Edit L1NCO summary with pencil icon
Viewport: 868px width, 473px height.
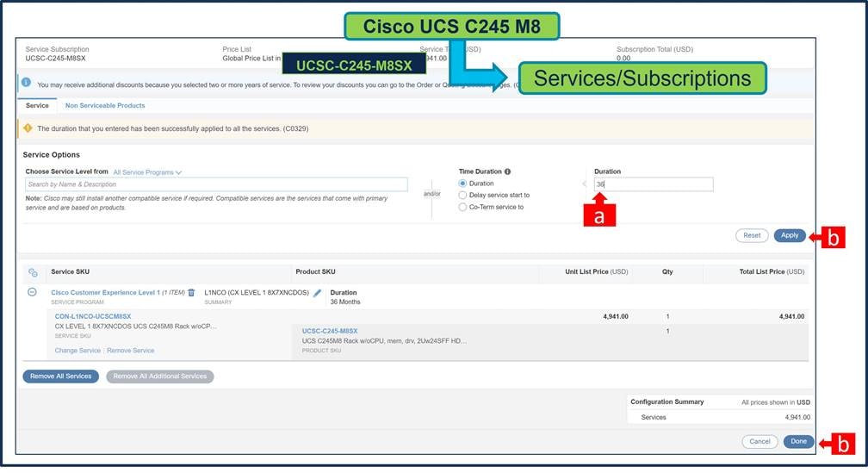(x=317, y=293)
